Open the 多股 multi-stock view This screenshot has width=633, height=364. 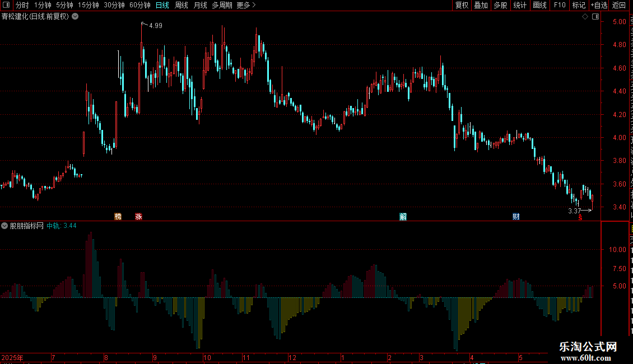[500, 5]
